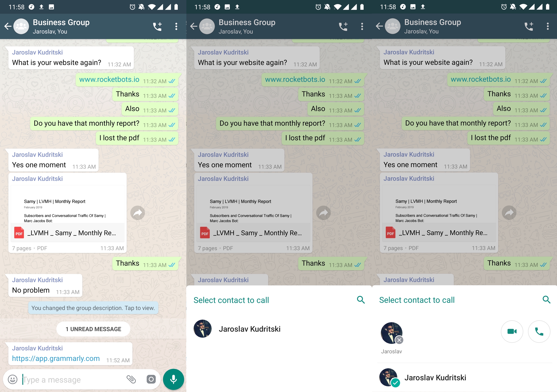Tap the add participant icon in header
Screen dimensions: 557x392
tap(157, 26)
